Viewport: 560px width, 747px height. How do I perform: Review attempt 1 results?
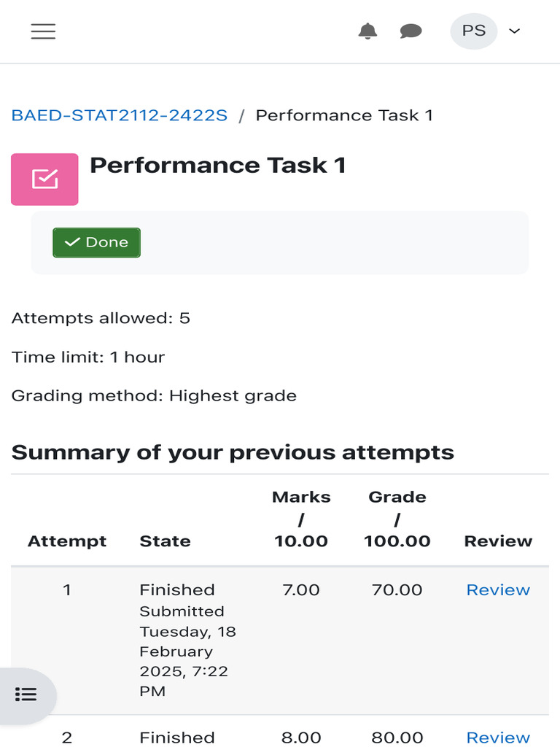498,589
